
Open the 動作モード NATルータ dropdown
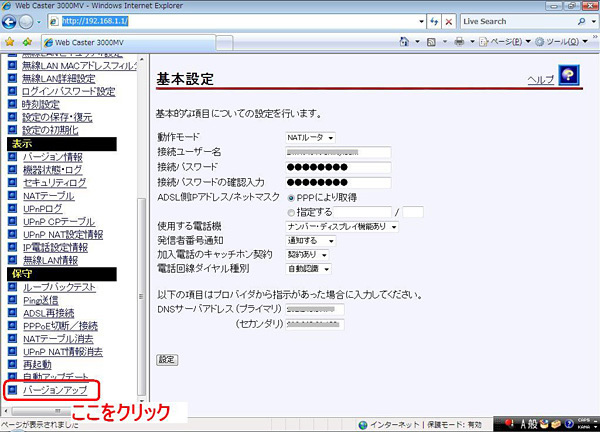[x=310, y=137]
